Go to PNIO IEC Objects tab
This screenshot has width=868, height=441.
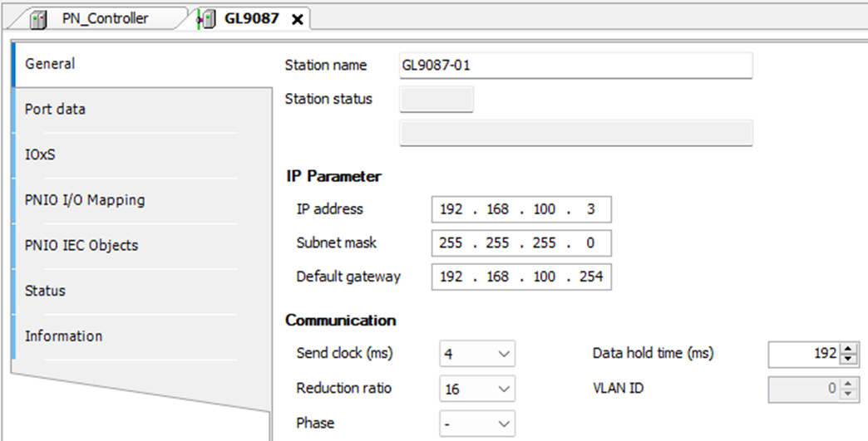point(81,246)
